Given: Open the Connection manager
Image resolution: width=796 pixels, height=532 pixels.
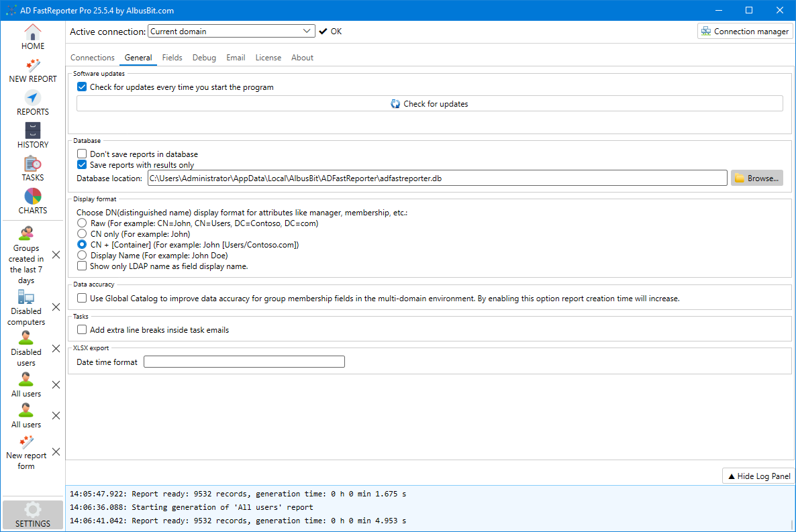Looking at the screenshot, I should click(x=745, y=31).
